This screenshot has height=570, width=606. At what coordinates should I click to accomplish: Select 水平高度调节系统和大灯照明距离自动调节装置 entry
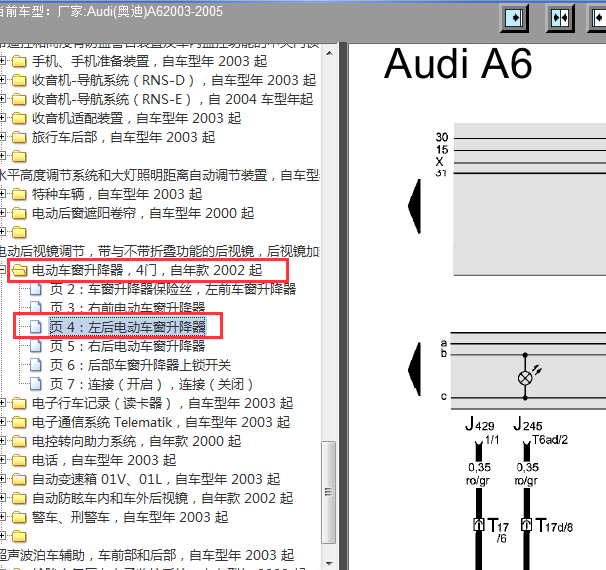point(160,175)
